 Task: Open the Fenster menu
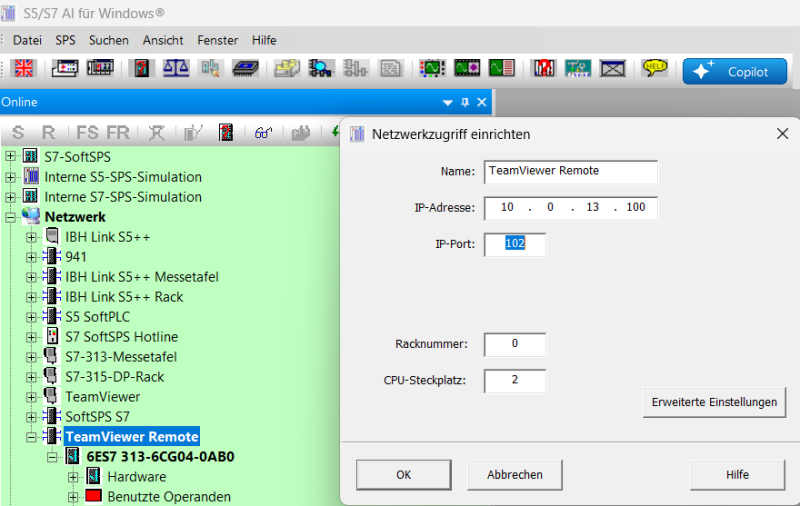pos(218,40)
